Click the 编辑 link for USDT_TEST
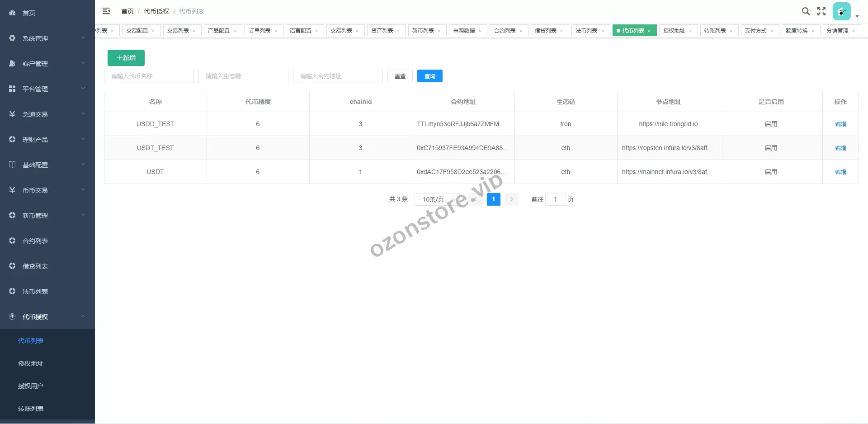868x424 pixels. (x=840, y=148)
